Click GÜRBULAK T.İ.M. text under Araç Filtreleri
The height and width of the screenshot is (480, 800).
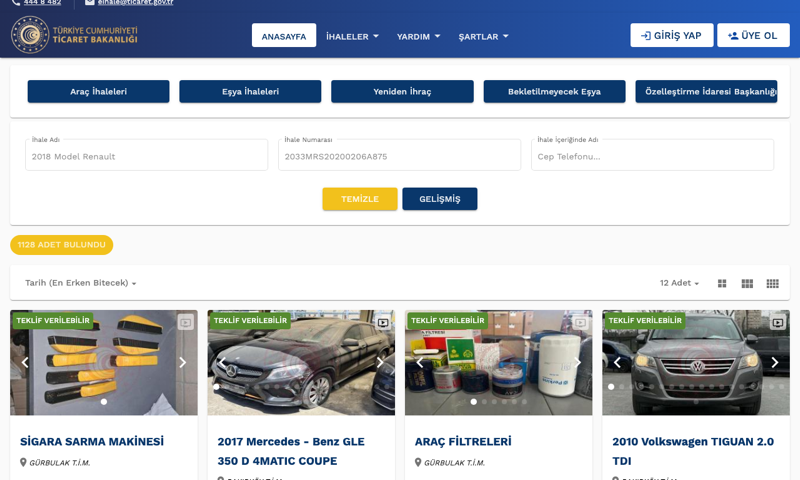click(455, 463)
